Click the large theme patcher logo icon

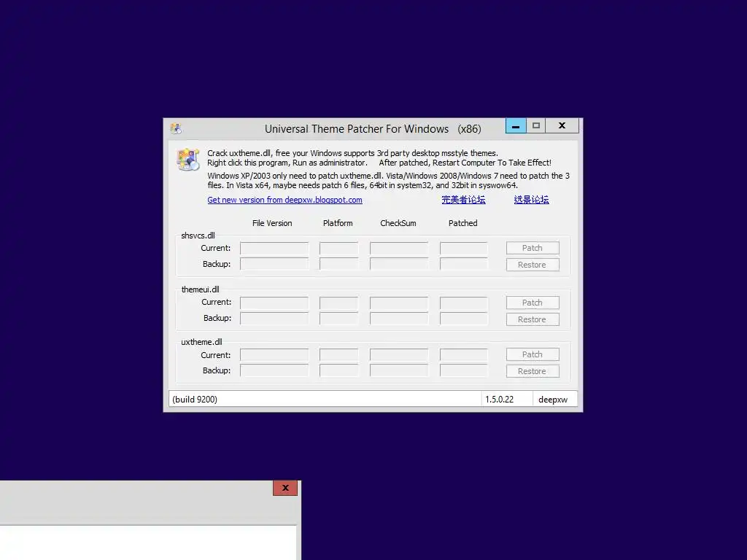187,159
